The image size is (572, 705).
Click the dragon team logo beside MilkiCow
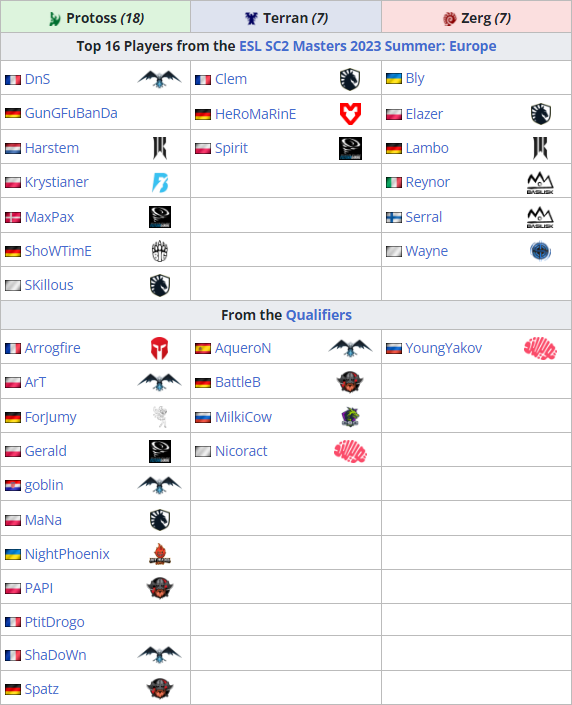(350, 417)
